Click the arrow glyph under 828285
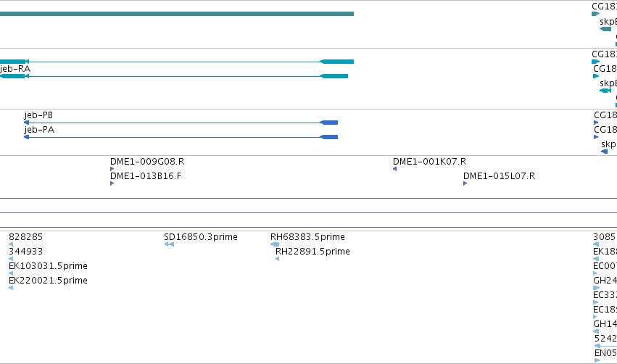Screen dimensions: 617x364 tap(11, 244)
